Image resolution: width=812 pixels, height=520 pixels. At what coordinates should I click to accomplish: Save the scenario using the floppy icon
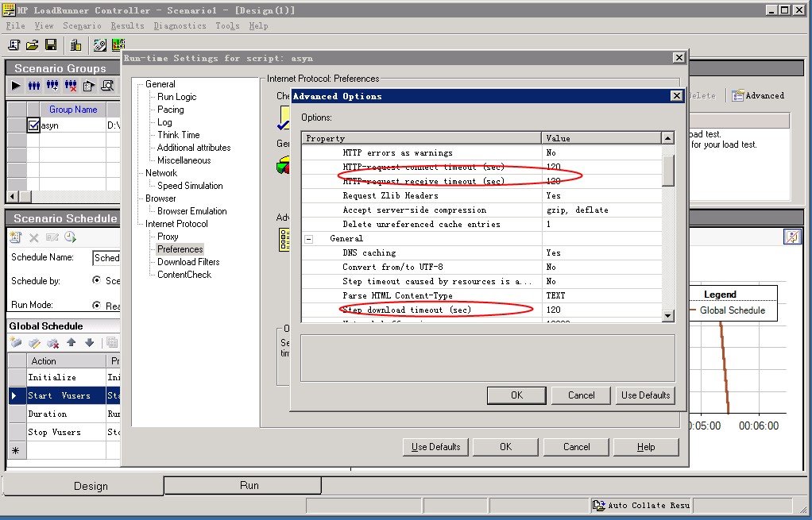[51, 45]
